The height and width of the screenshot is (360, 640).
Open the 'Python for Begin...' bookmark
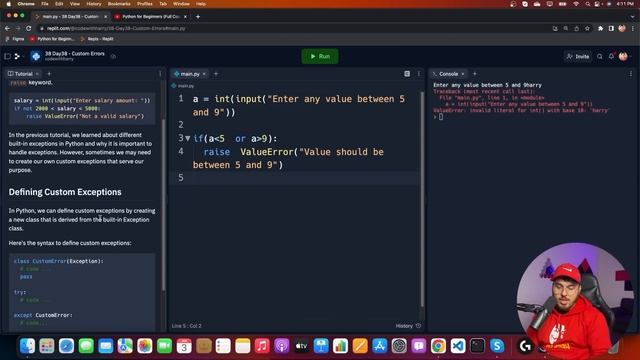[52, 39]
